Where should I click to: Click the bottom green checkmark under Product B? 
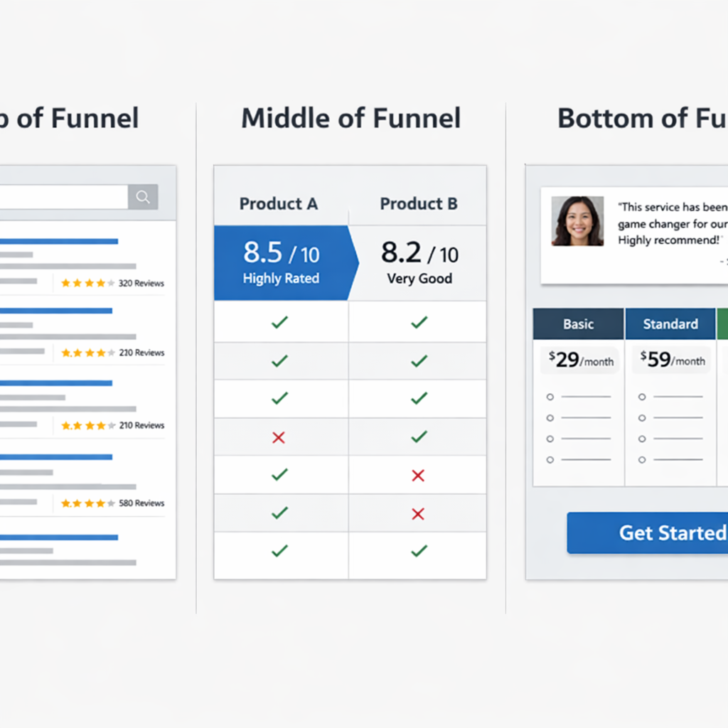click(x=419, y=550)
